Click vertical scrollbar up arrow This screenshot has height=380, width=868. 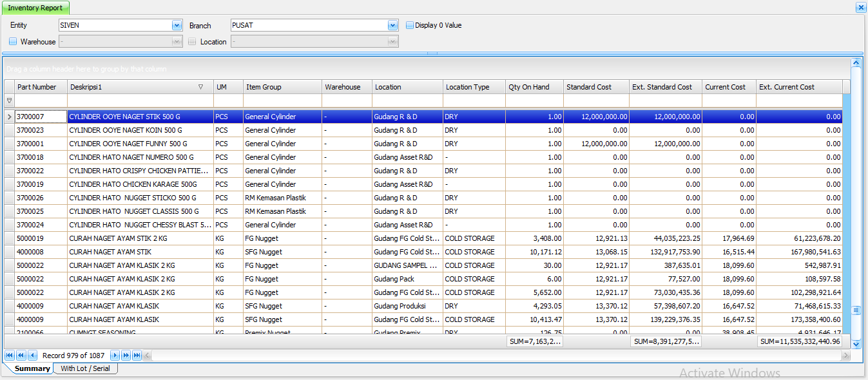point(856,63)
